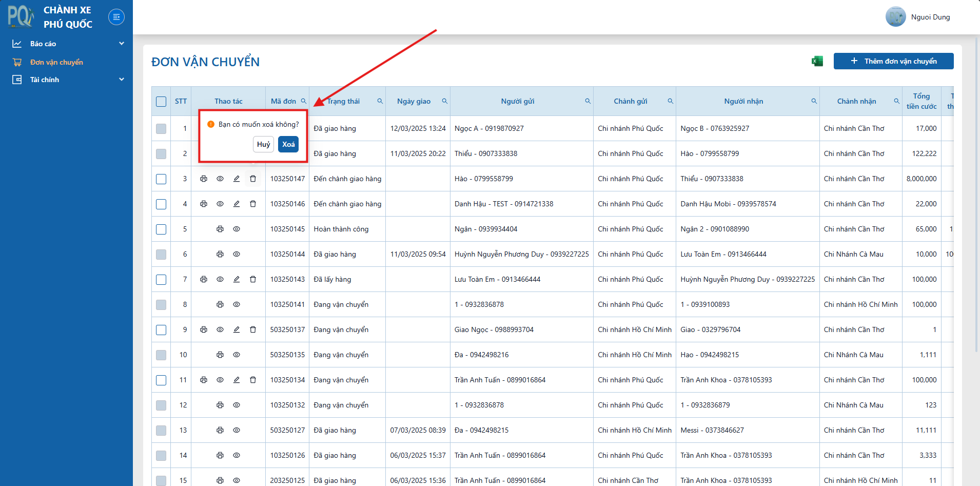View details of order 103250145 eye icon
Screen dimensions: 980x486
pos(237,229)
